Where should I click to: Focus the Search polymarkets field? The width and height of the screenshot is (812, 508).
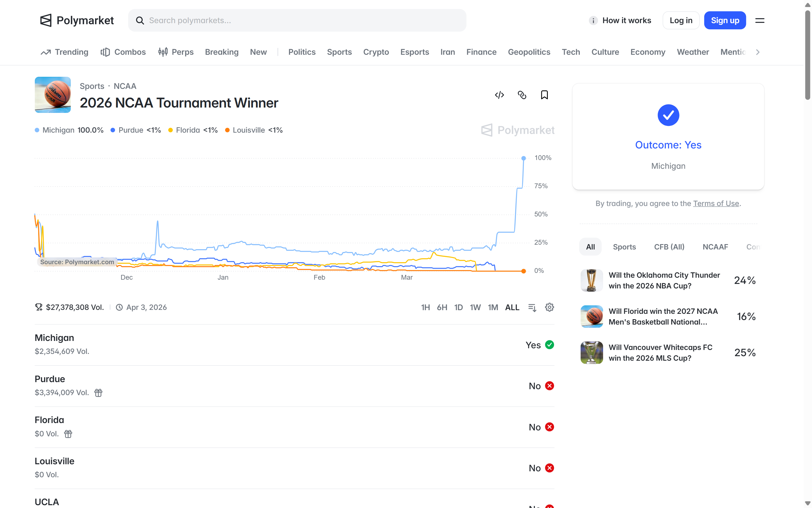click(297, 21)
